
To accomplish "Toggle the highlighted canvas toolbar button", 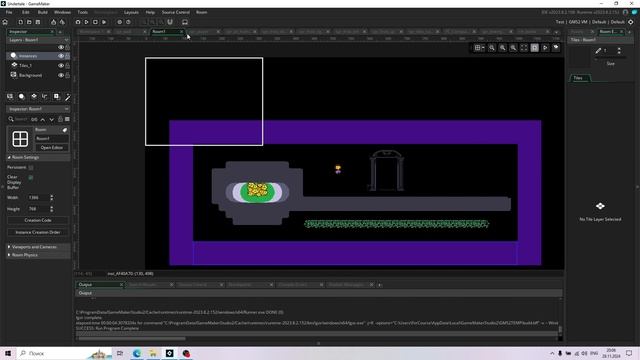I will (x=534, y=48).
